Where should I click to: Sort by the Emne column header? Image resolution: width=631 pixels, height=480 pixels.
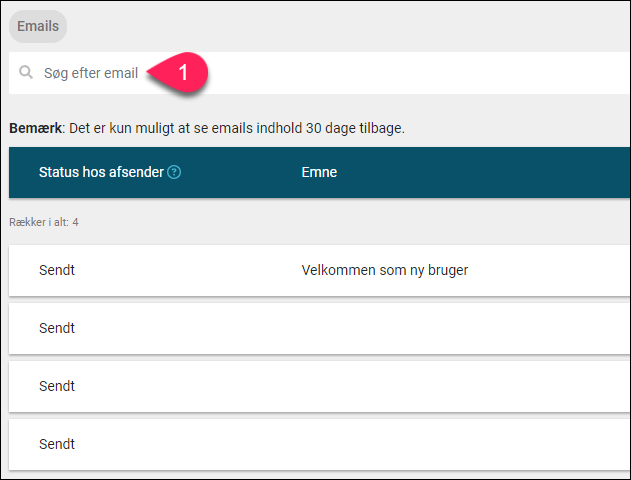point(319,172)
